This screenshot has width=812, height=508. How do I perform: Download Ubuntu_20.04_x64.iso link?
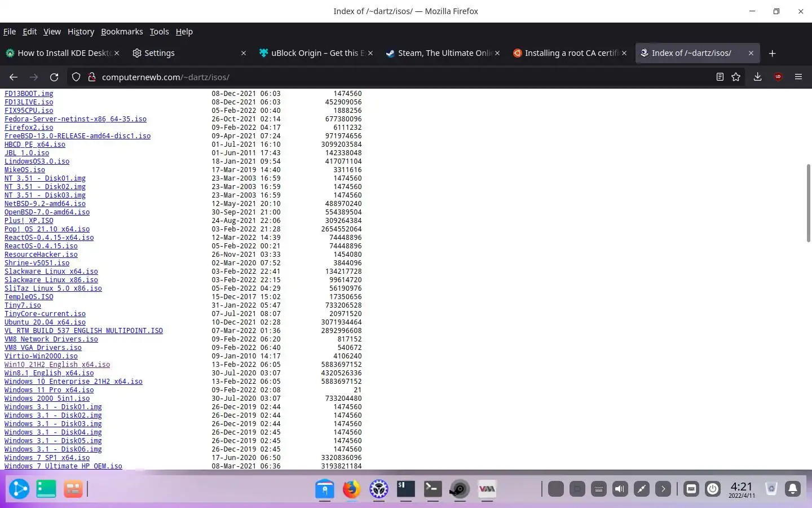[45, 322]
